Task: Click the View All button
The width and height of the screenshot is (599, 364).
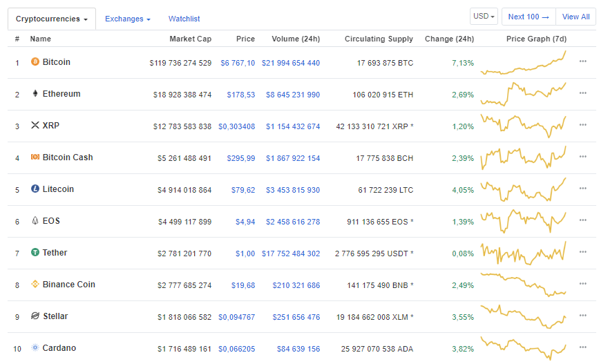Action: tap(576, 17)
